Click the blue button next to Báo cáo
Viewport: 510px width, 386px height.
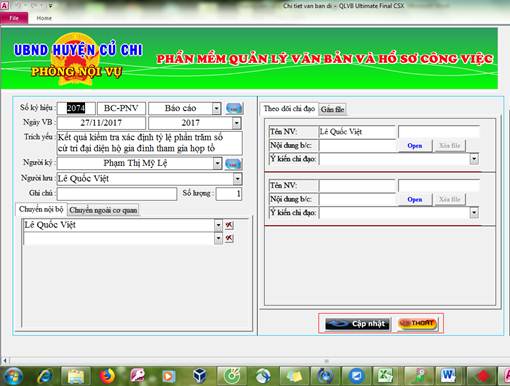[x=234, y=108]
